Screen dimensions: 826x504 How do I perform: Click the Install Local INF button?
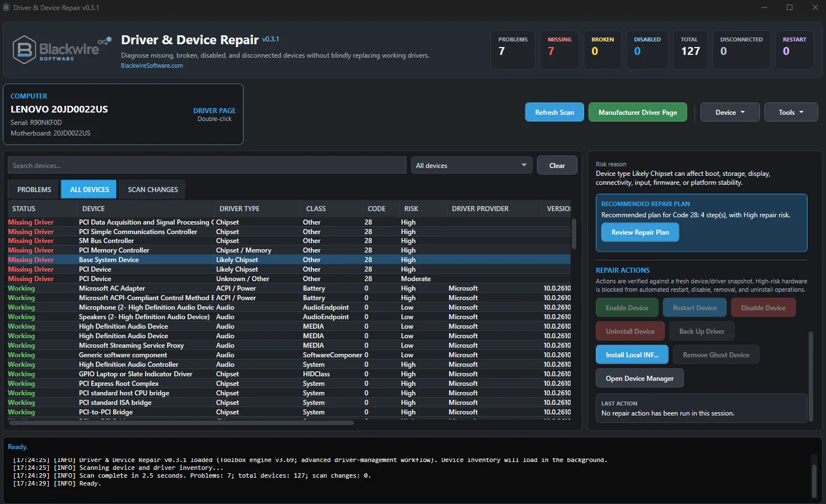(632, 354)
